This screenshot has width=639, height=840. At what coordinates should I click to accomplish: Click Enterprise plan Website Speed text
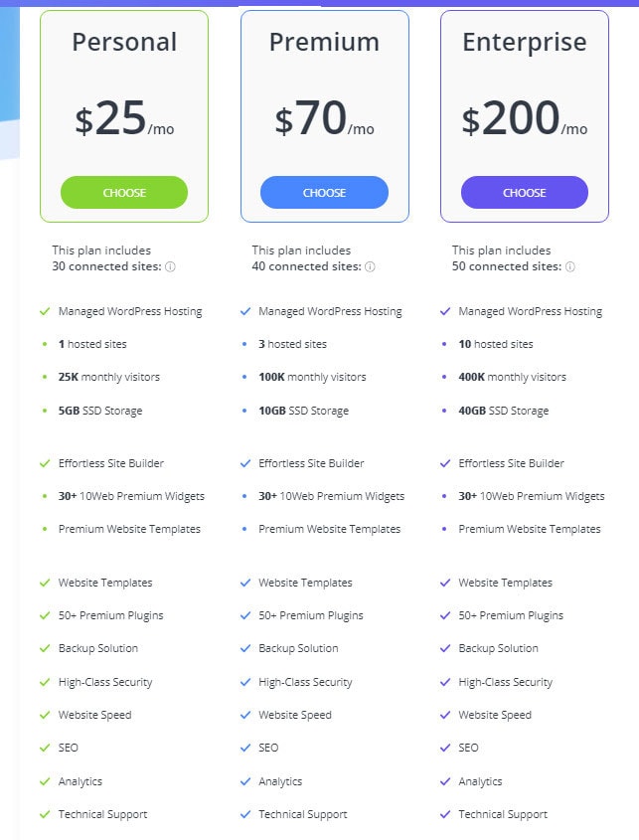click(x=495, y=715)
